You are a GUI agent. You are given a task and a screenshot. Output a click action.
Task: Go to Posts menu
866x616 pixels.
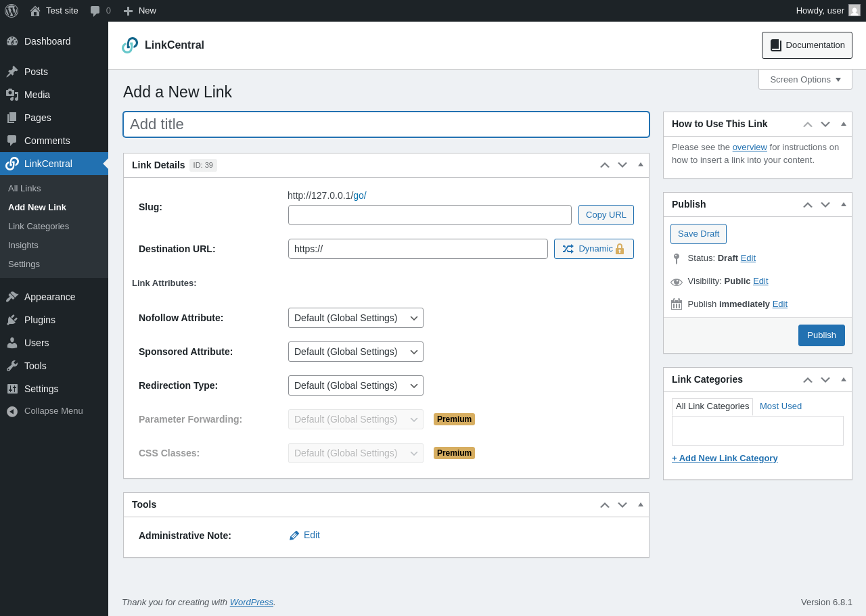click(x=54, y=72)
